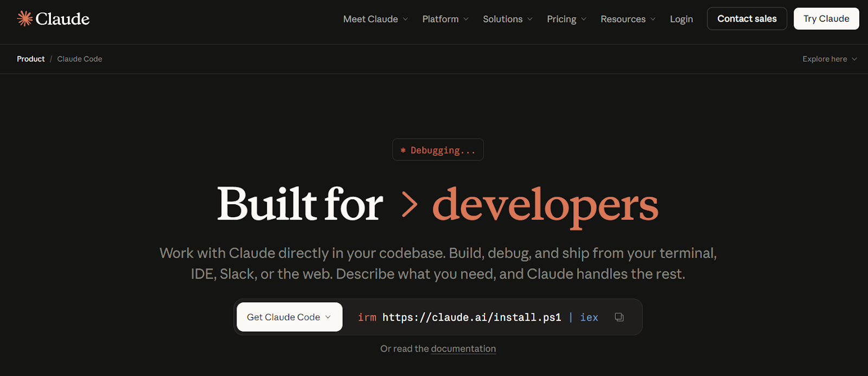Select Claude Code breadcrumb item
The height and width of the screenshot is (376, 868).
pyautogui.click(x=80, y=59)
